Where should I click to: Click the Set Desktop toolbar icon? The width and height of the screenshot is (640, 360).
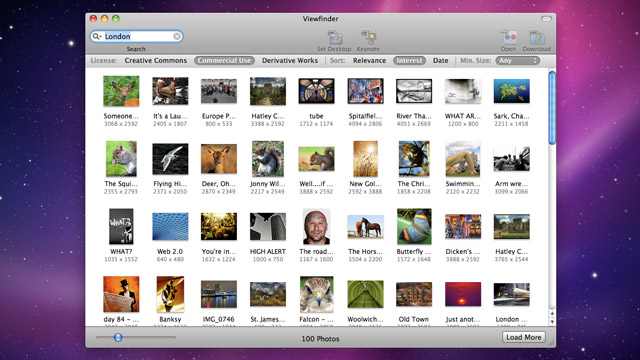[334, 37]
